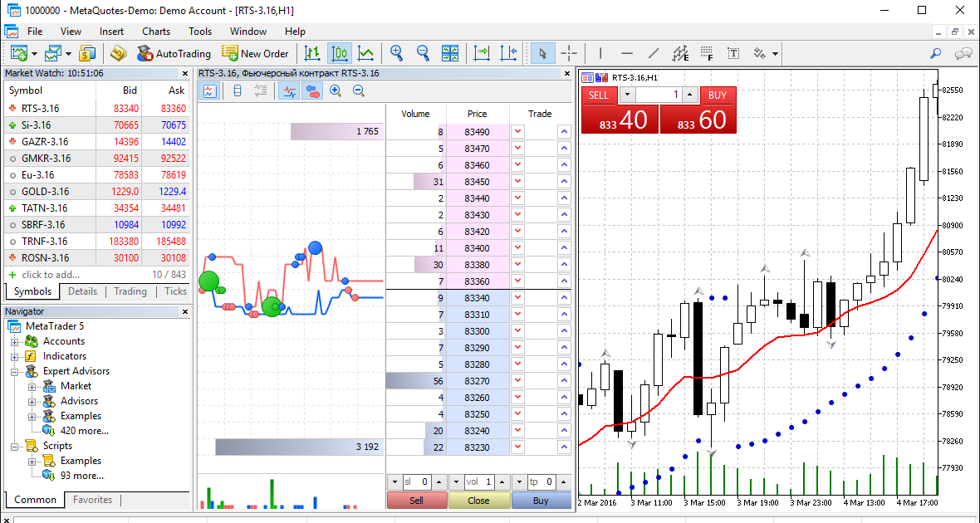The image size is (980, 523).
Task: Click the SELL 83340 one-click trading button
Action: click(620, 110)
